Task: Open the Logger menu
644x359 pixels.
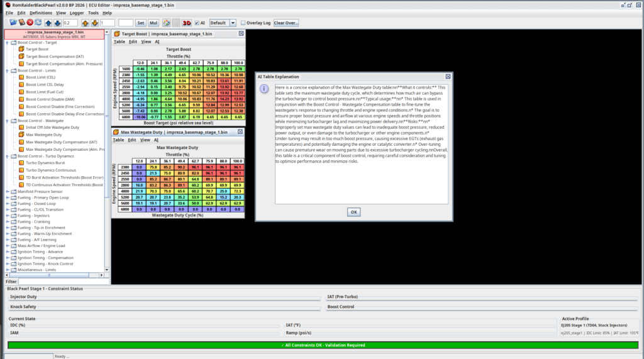Action: tap(77, 13)
